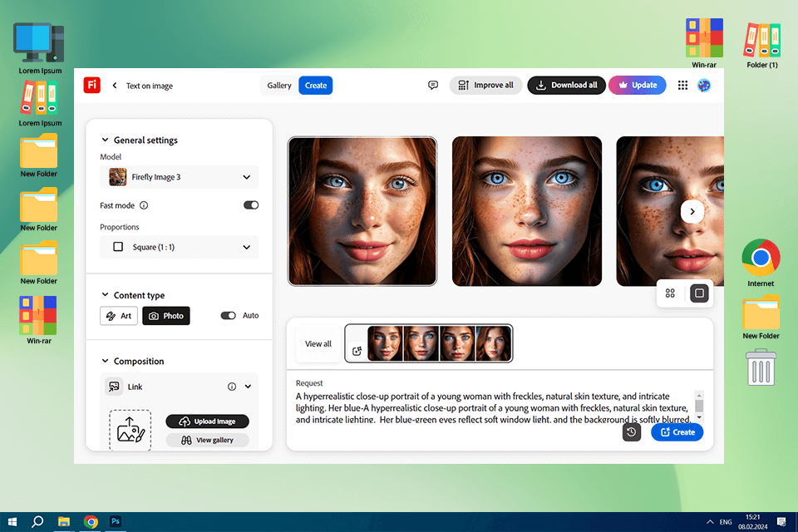Click the Request prompt text field
Image resolution: width=798 pixels, height=532 pixels.
pos(493,408)
